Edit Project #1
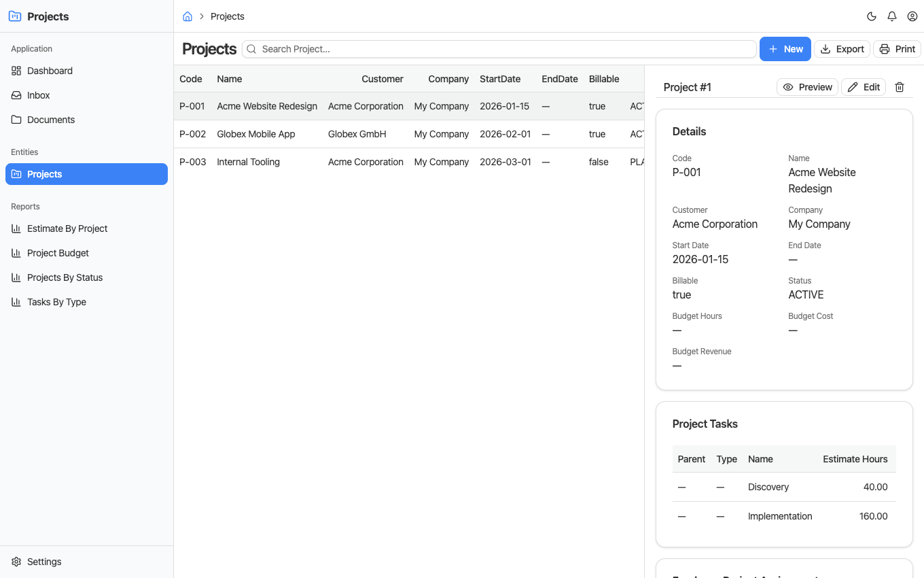This screenshot has height=578, width=924. point(864,87)
